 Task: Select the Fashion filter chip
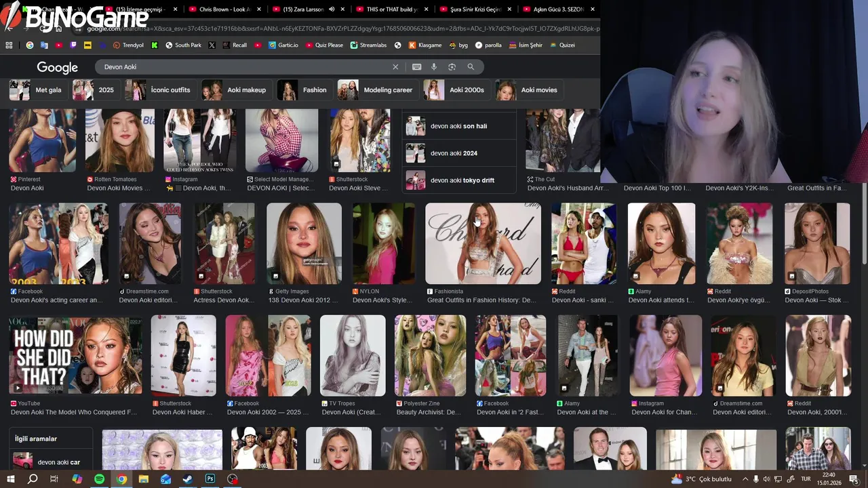(x=304, y=90)
